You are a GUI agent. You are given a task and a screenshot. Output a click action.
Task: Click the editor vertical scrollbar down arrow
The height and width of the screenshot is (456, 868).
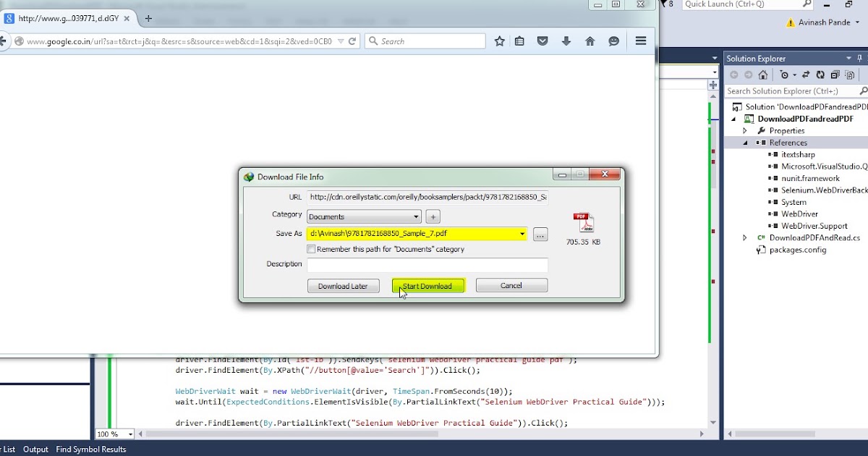click(x=713, y=423)
